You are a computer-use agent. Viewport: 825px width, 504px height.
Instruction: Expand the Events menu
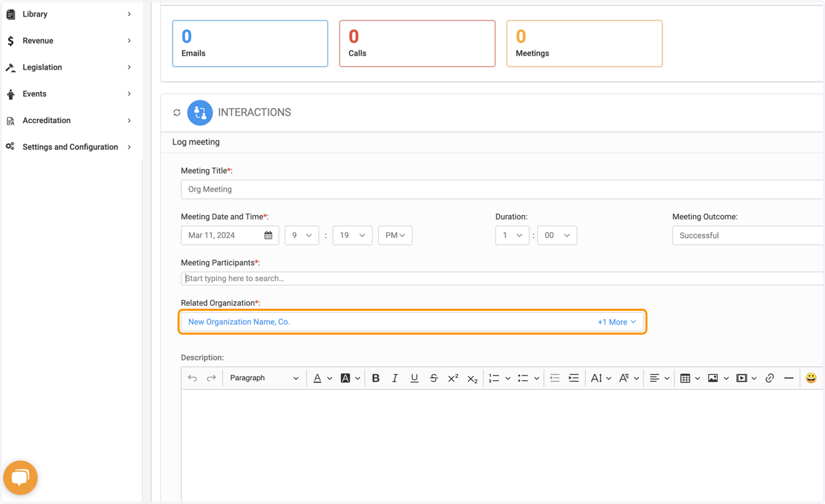coord(129,94)
